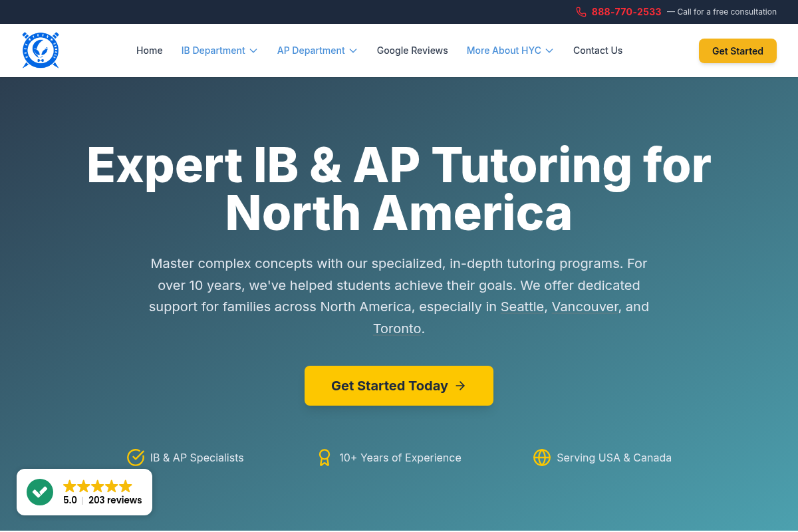Click the five-star rating icons
Screen dimensions: 798x532
[98, 486]
